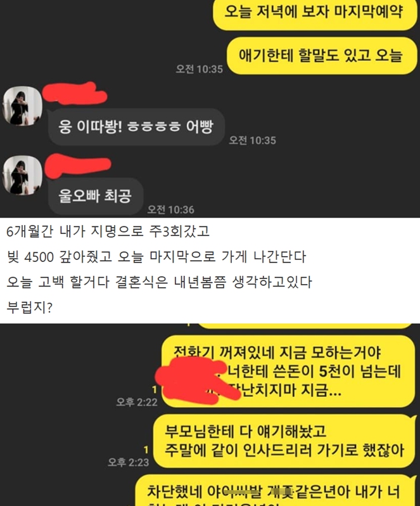Open the profile photo beside 울오빠 최공 message

23,176
